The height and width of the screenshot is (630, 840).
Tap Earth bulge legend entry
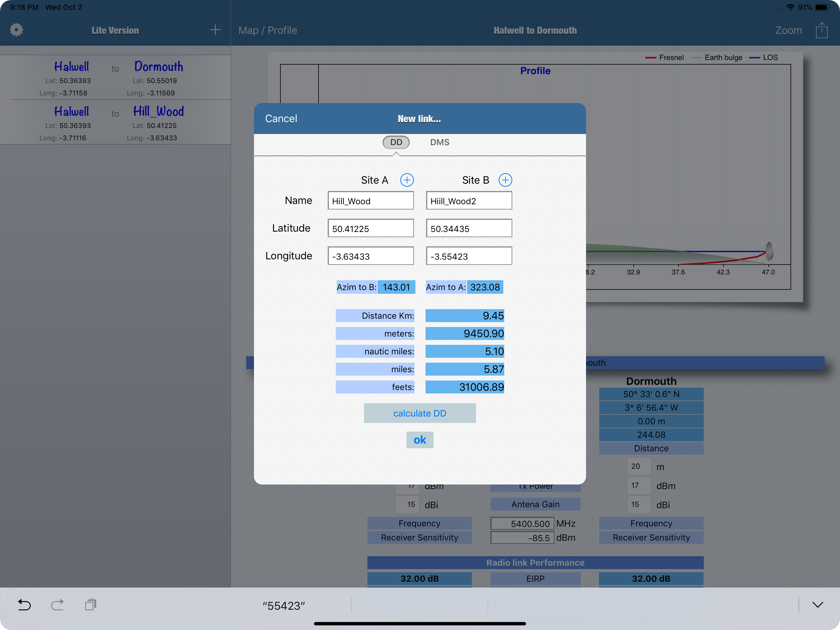[x=716, y=58]
